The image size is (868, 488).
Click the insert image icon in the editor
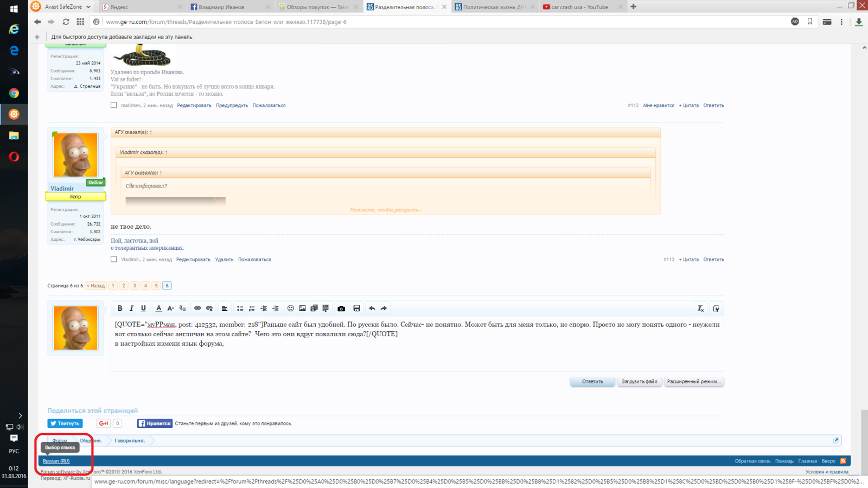pos(303,309)
